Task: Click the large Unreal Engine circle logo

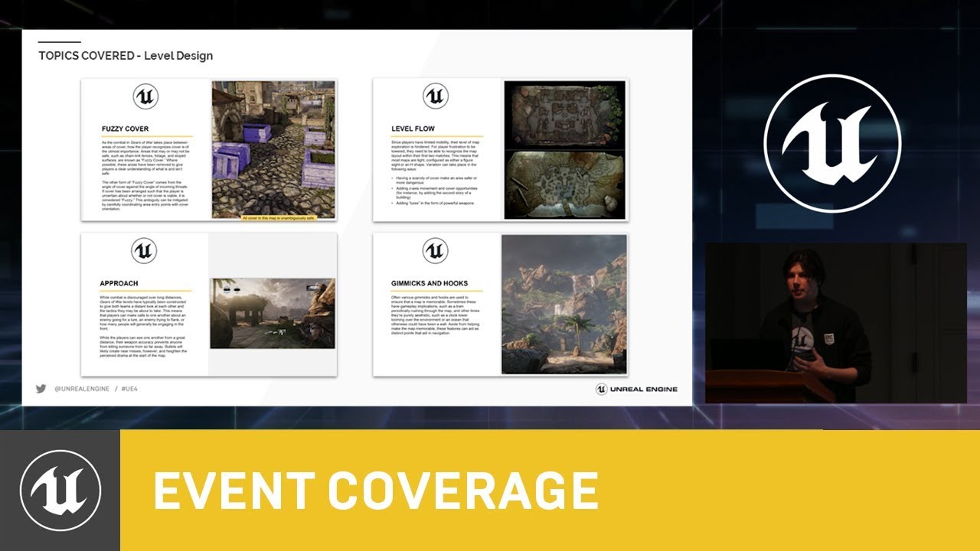Action: (x=832, y=143)
